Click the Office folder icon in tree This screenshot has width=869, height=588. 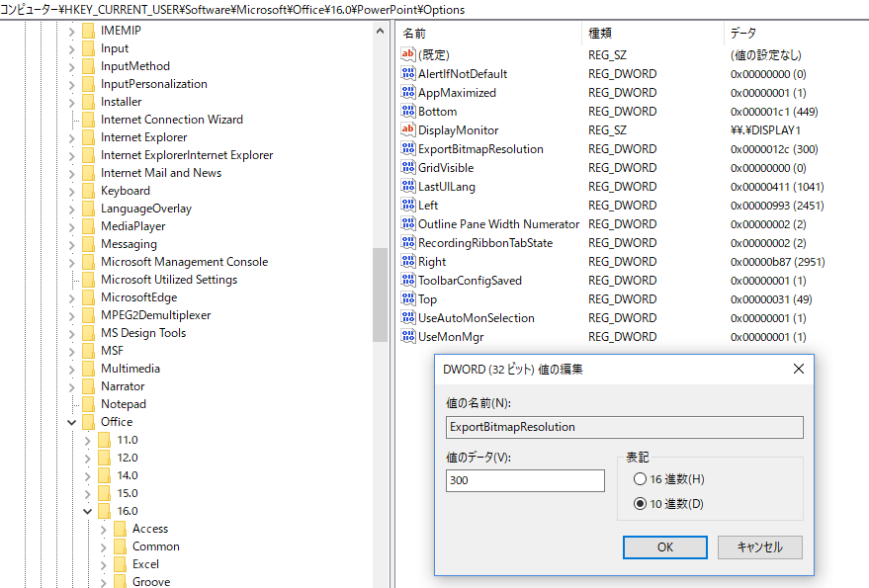pos(88,422)
